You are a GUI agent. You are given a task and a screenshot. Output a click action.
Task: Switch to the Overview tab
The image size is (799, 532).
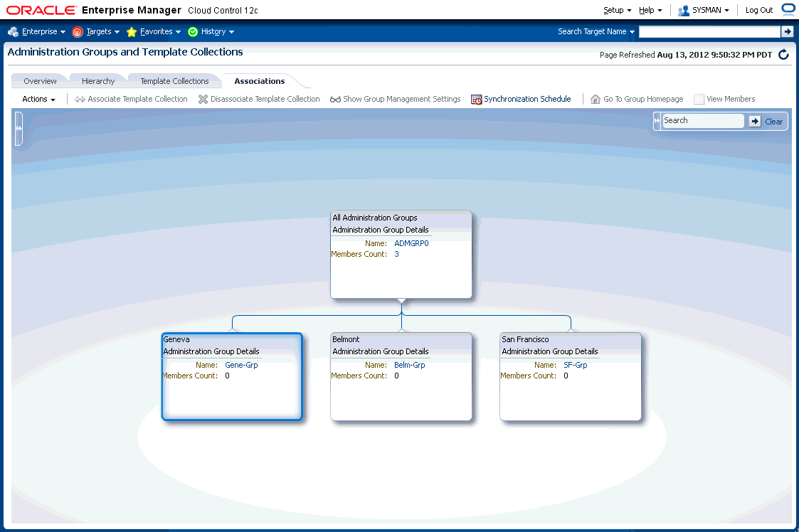[41, 81]
